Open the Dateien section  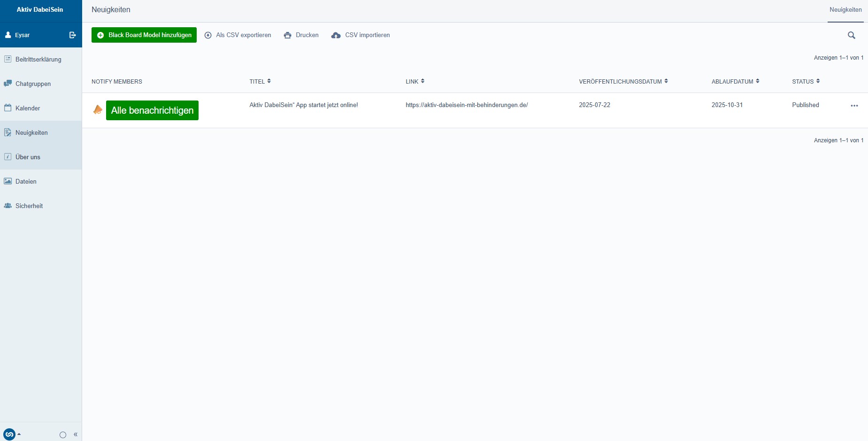[26, 181]
